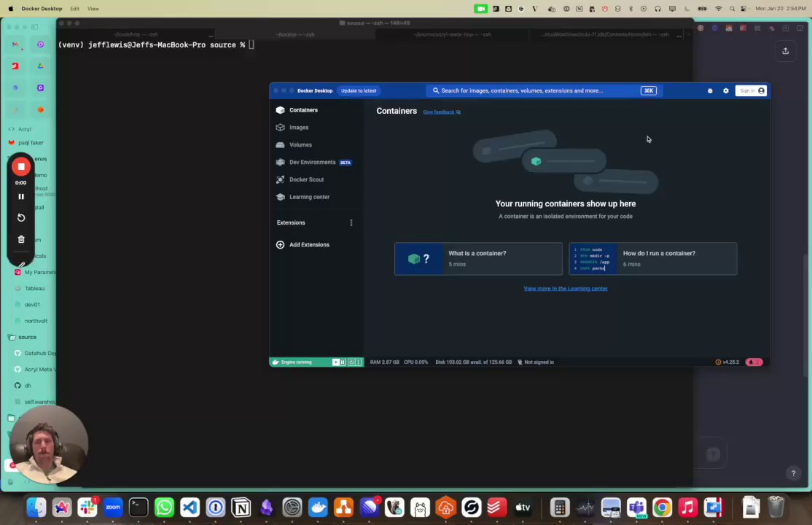Viewport: 812px width, 525px height.
Task: Open Apple Music from the Dock
Action: coord(687,507)
